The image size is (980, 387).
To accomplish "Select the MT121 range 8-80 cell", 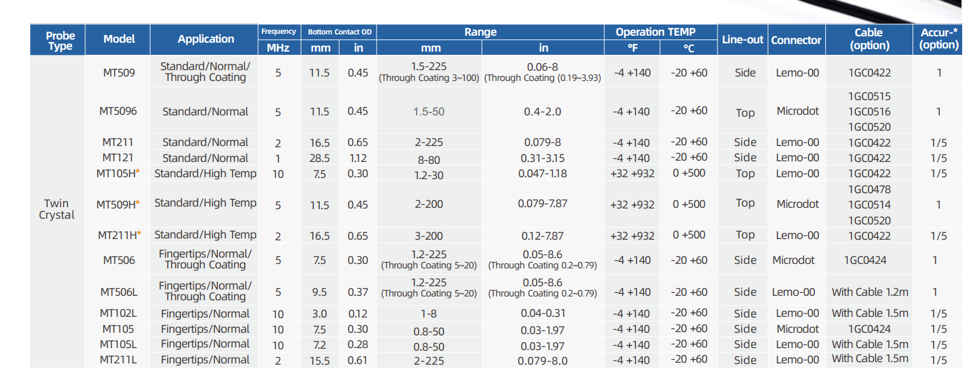I will coord(428,159).
